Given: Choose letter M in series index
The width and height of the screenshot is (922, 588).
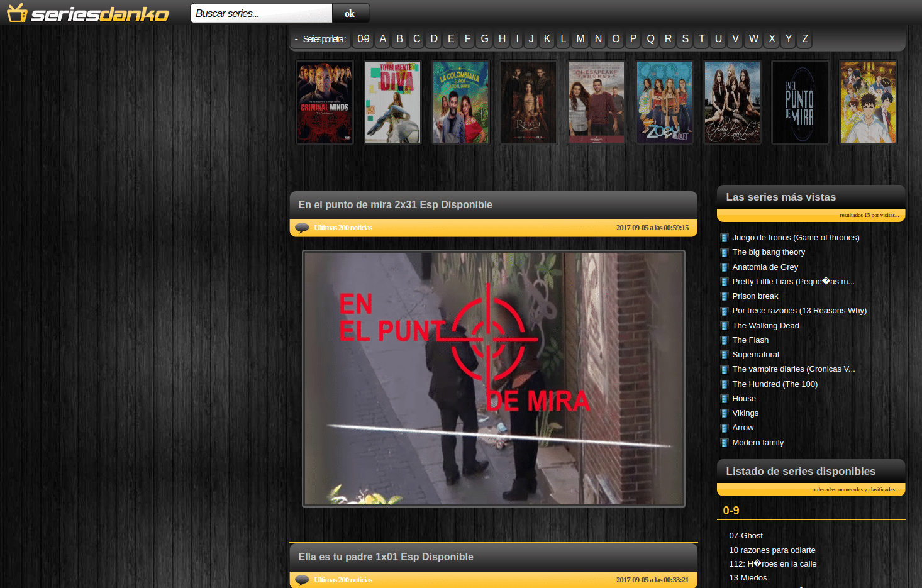Looking at the screenshot, I should click(x=580, y=39).
